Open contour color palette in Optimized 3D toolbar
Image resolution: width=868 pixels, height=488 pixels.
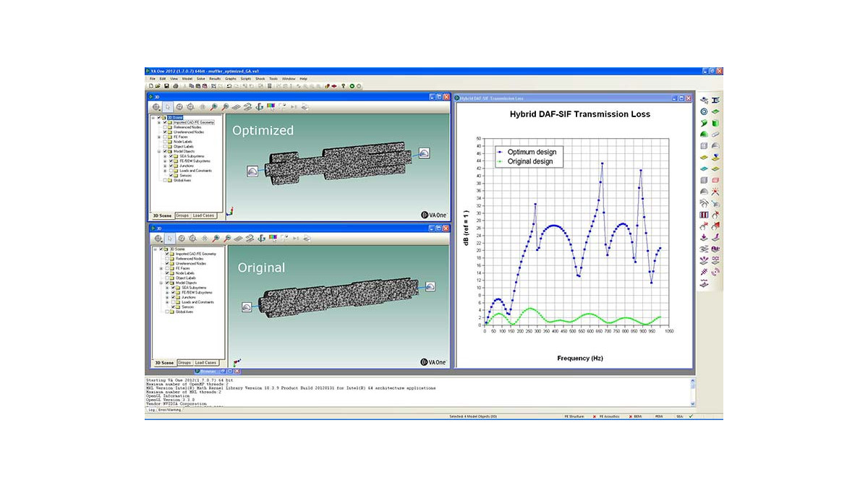tap(271, 107)
